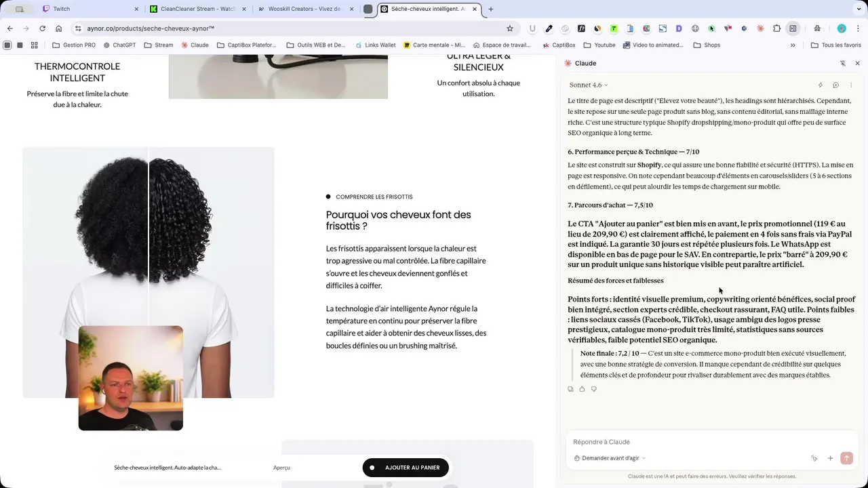
Task: Reload the current page
Action: [x=42, y=28]
